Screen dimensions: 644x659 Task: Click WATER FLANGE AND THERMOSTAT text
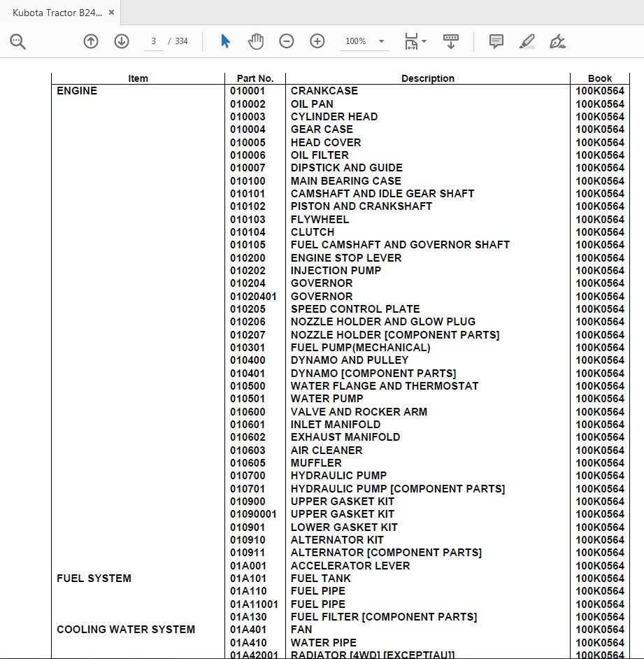[x=385, y=386]
